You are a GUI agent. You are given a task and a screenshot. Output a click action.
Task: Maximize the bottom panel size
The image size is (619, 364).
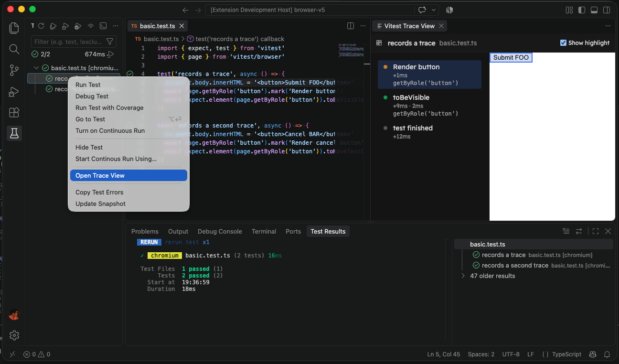click(596, 231)
